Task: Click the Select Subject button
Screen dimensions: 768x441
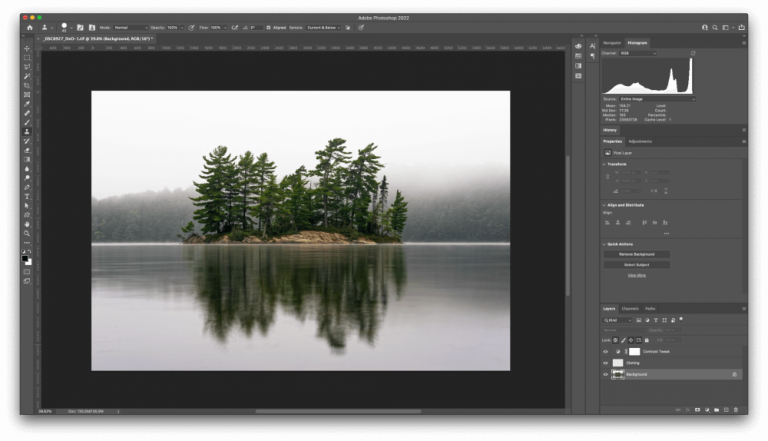Action: [x=636, y=265]
